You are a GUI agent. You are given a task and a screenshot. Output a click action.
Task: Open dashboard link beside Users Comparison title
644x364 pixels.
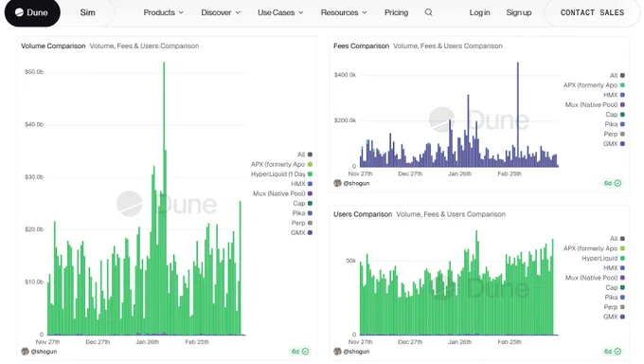(x=451, y=214)
